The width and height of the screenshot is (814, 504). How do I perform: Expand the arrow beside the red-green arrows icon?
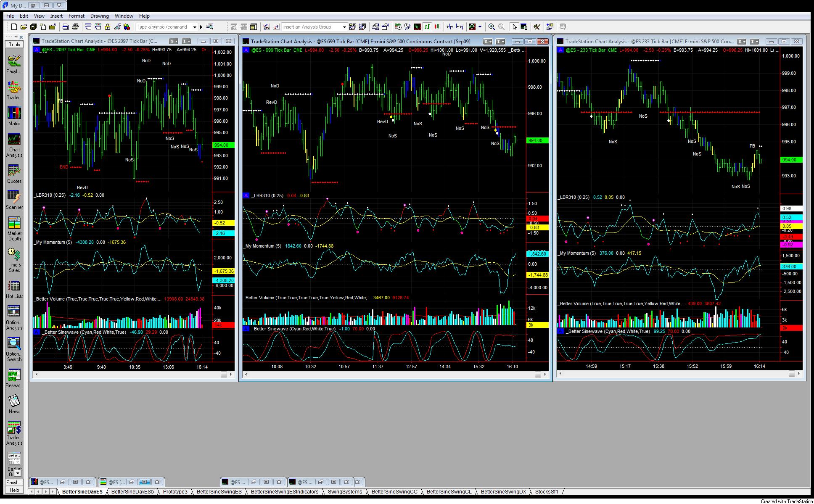coord(480,27)
